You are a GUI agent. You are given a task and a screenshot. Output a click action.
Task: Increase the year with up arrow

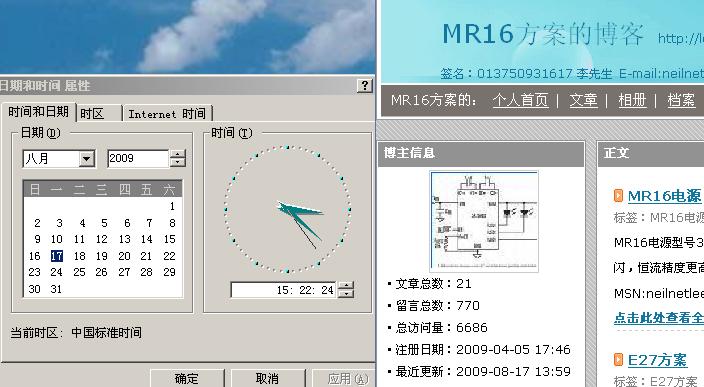(178, 154)
